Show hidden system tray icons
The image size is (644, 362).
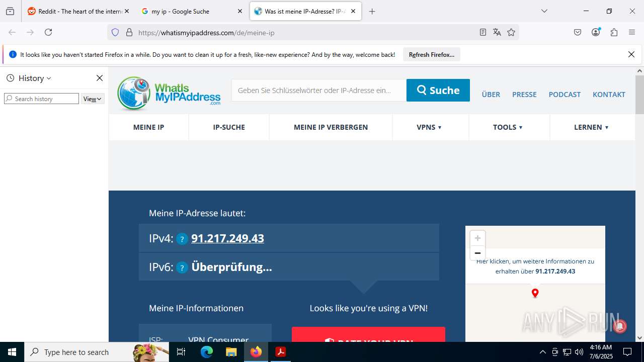click(542, 352)
